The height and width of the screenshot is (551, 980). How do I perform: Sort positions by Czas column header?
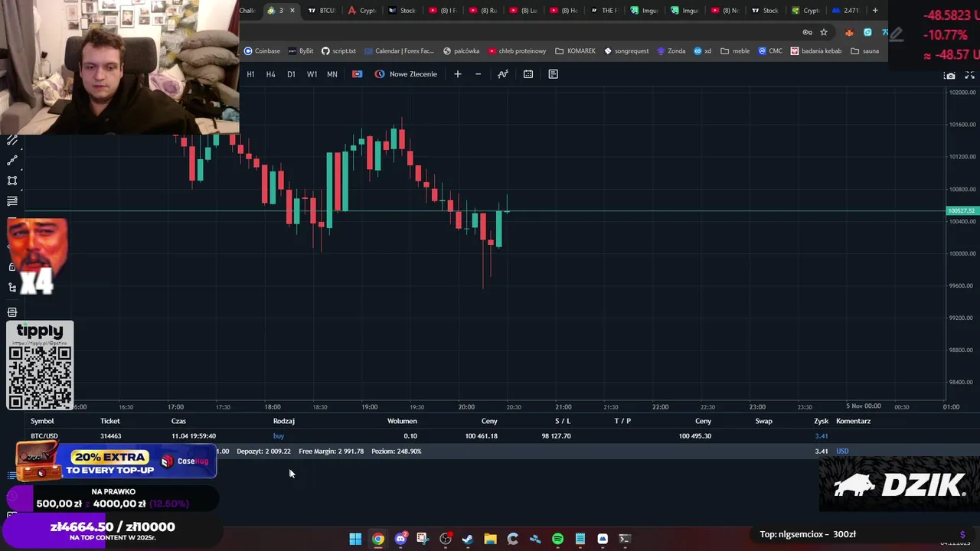(x=178, y=421)
